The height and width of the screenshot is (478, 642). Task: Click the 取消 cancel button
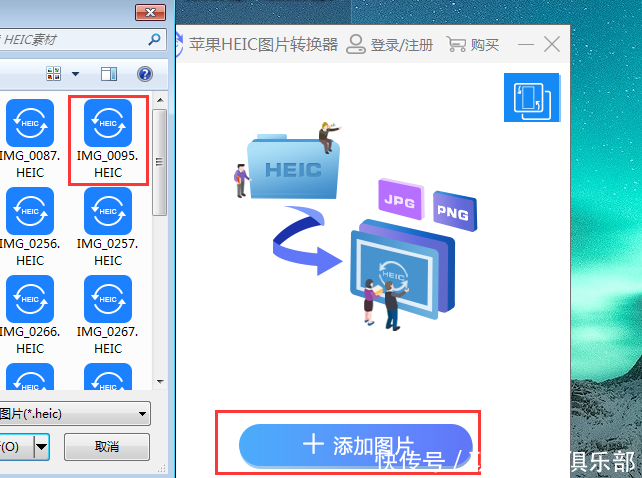coord(107,446)
